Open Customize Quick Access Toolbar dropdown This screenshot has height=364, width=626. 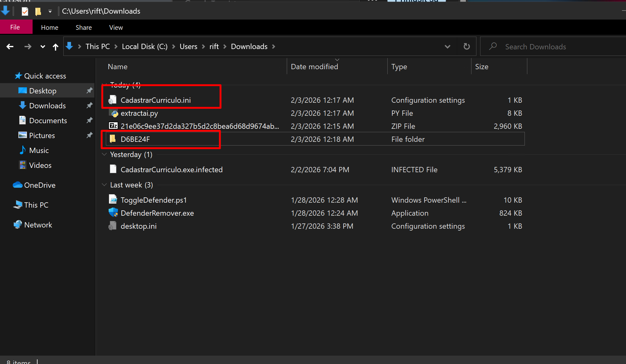[50, 11]
